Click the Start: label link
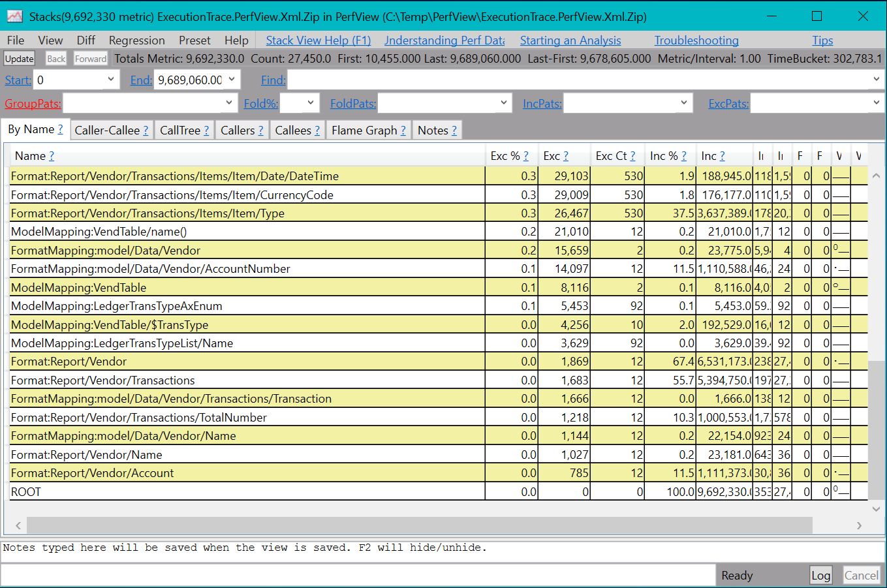Screen dimensions: 887x588 pyautogui.click(x=18, y=80)
